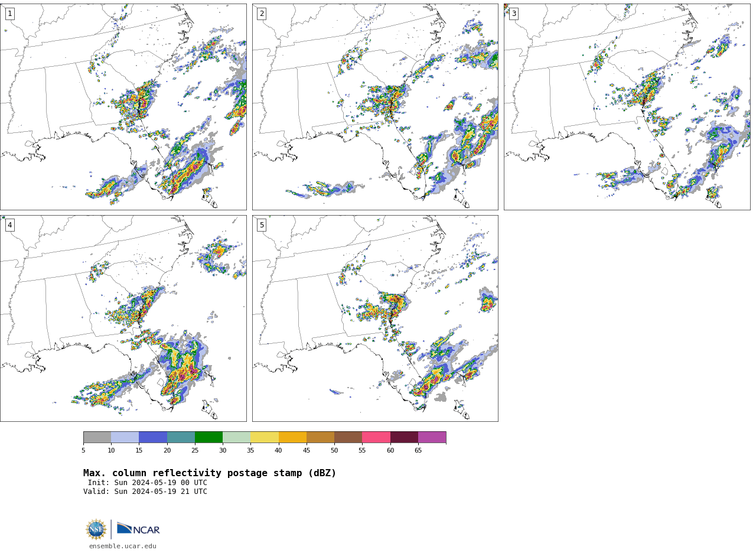The width and height of the screenshot is (756, 553).
Task: Click the purple 65+ dBZ swatch
Action: click(x=432, y=437)
